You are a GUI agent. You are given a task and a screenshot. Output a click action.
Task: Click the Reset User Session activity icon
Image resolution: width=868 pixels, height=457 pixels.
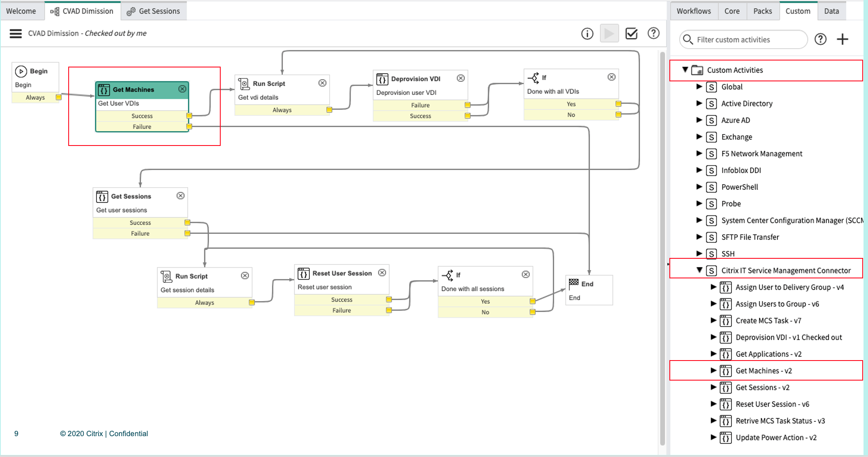[x=303, y=273]
